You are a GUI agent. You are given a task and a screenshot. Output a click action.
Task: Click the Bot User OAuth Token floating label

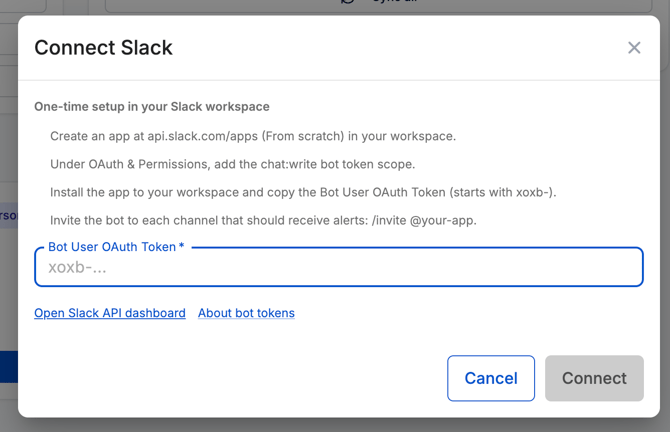[112, 247]
